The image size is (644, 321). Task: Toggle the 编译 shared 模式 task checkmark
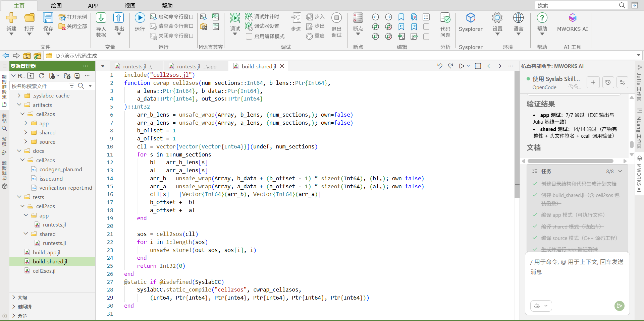point(535,227)
